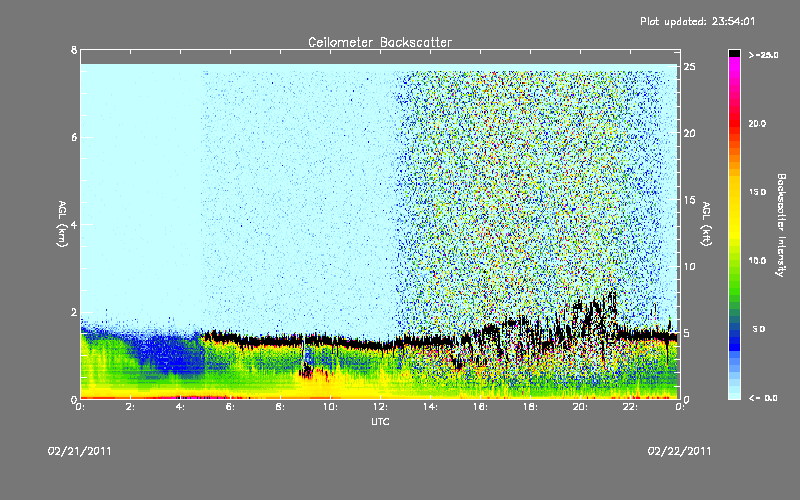Viewport: 800px width, 500px height.
Task: Click the "6" km tick on left axis
Action: pyautogui.click(x=74, y=137)
